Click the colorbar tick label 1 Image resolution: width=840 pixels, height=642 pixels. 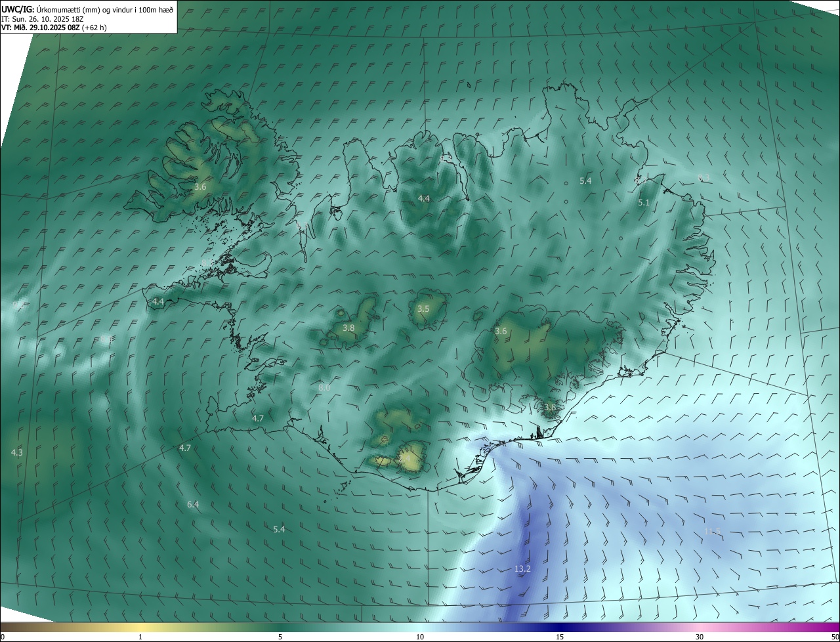click(140, 637)
